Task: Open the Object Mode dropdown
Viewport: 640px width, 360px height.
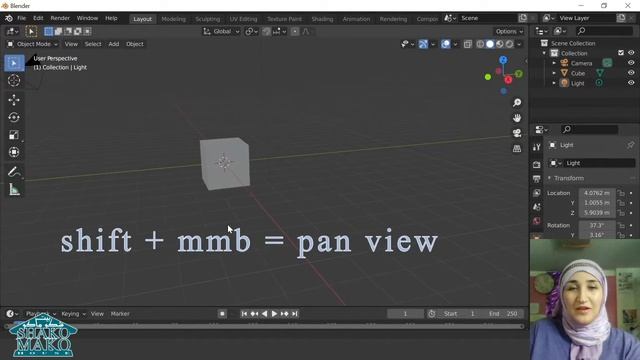Action: [32, 44]
